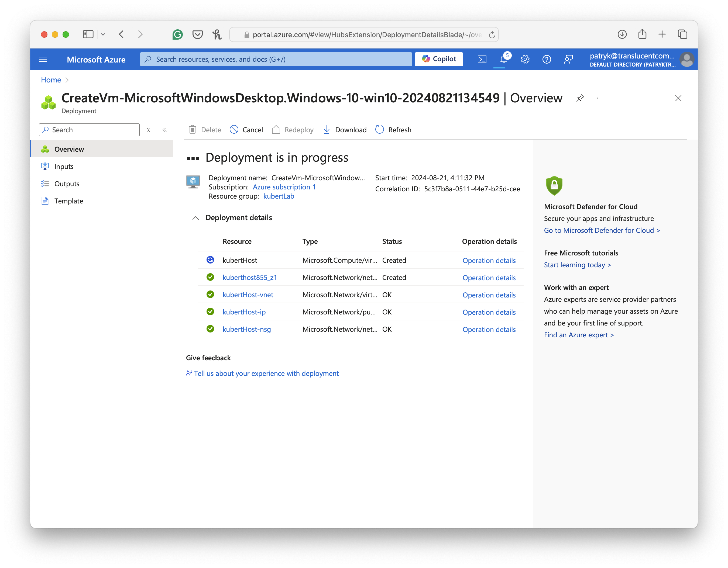Switch to the Inputs menu item
Image resolution: width=728 pixels, height=568 pixels.
point(64,167)
